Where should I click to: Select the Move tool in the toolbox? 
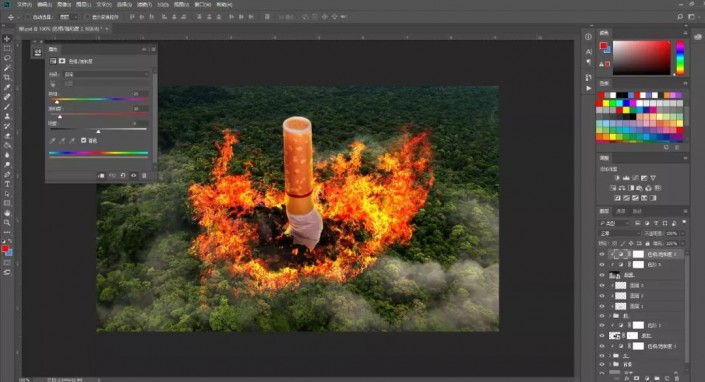coord(7,39)
